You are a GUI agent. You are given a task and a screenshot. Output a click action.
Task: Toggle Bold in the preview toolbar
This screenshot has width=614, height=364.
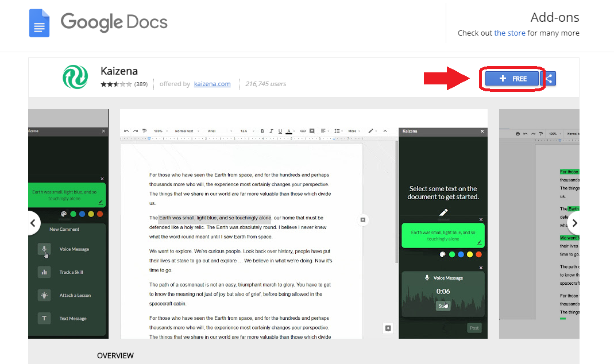262,131
